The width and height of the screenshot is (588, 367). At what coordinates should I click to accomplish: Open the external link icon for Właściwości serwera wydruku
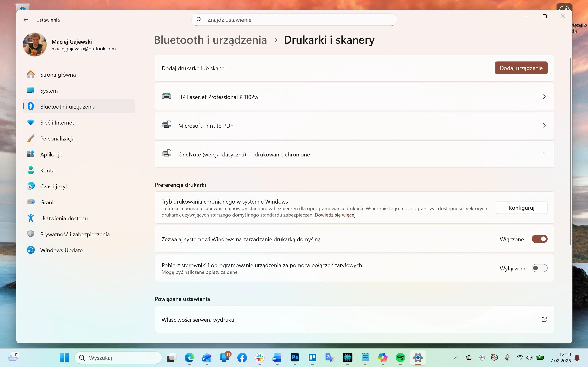[x=544, y=319]
